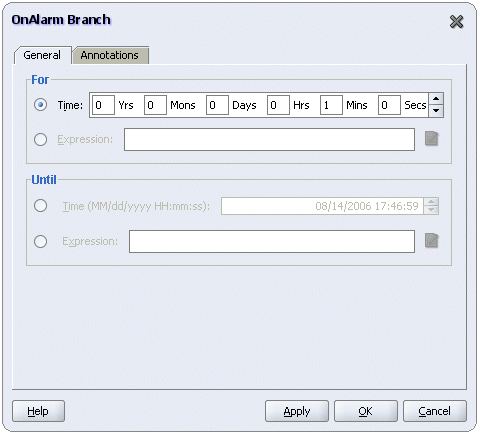Click the Help button
The height and width of the screenshot is (434, 479).
tap(38, 411)
